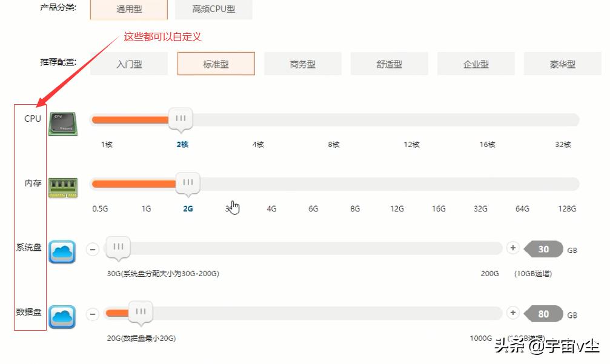Click the 数据盘 slider handle
The image size is (610, 364).
(140, 312)
